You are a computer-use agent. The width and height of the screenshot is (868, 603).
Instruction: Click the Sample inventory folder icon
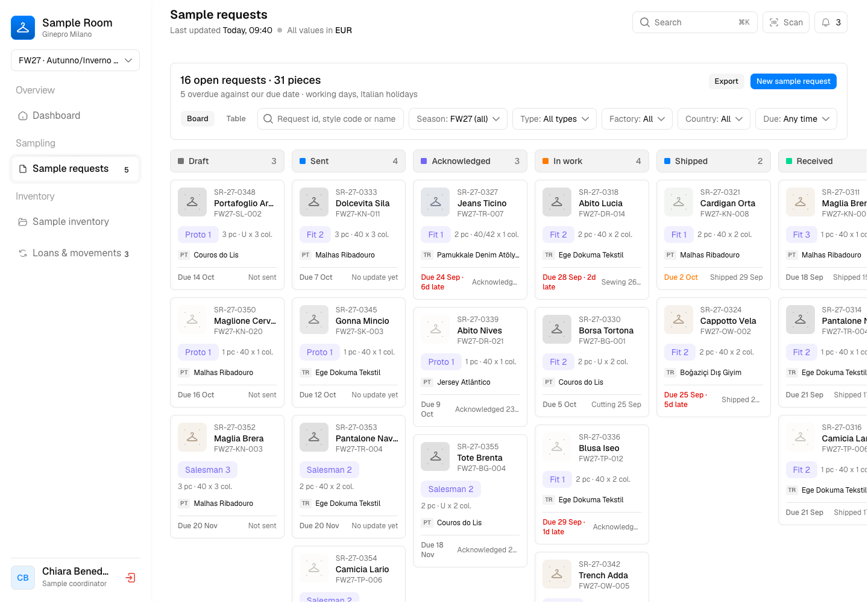(x=23, y=222)
